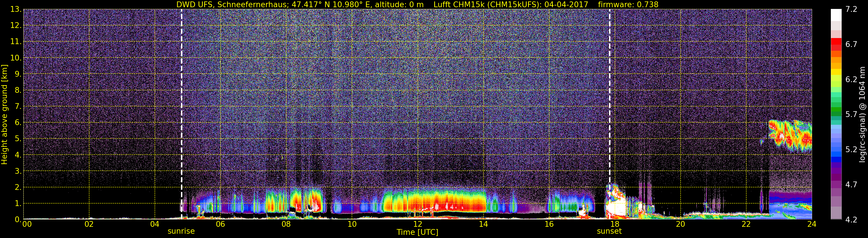Click the time axis tick label '04'
Screen dimensions: 868x238
click(155, 224)
